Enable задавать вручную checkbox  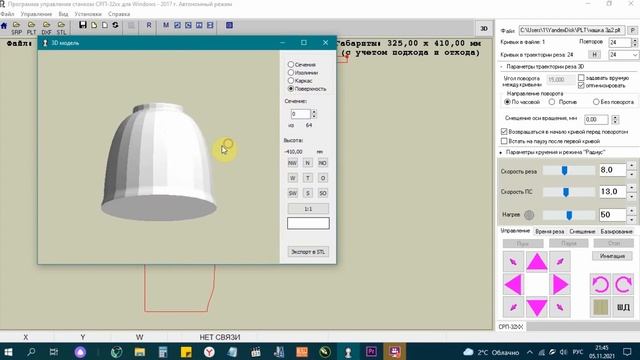pyautogui.click(x=581, y=78)
